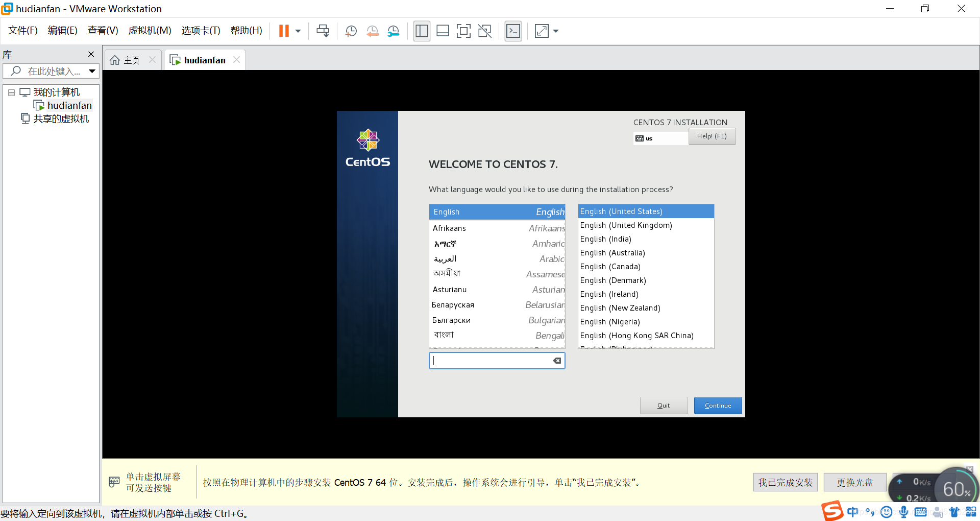Pause the virtual machine with the orange pause icon
This screenshot has height=521, width=980.
pos(284,31)
